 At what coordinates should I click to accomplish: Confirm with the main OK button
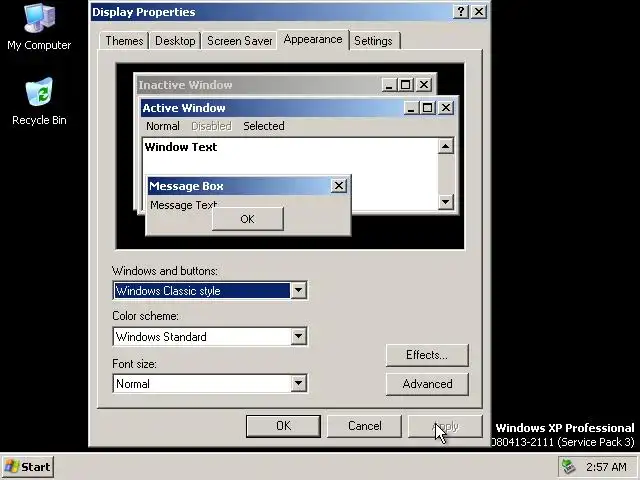tap(283, 426)
